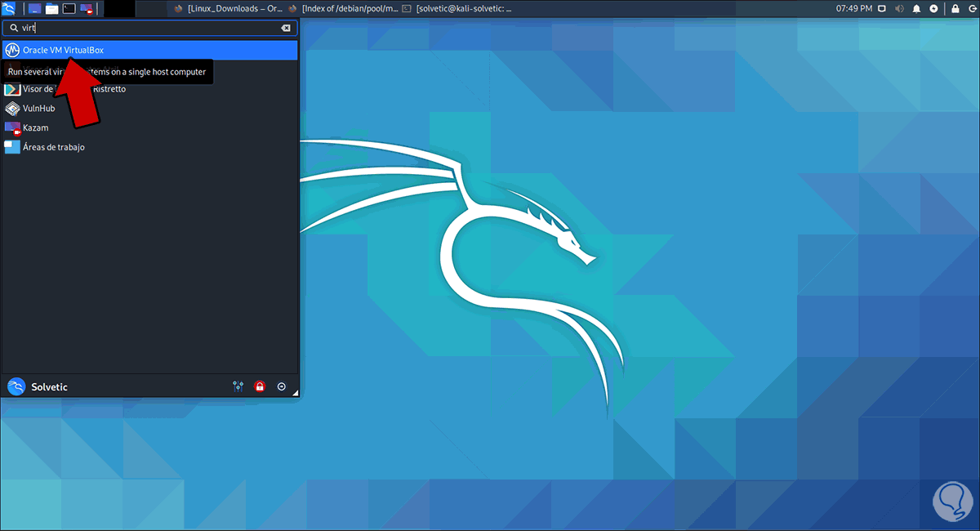Click the 07:49 PM clock

click(853, 9)
